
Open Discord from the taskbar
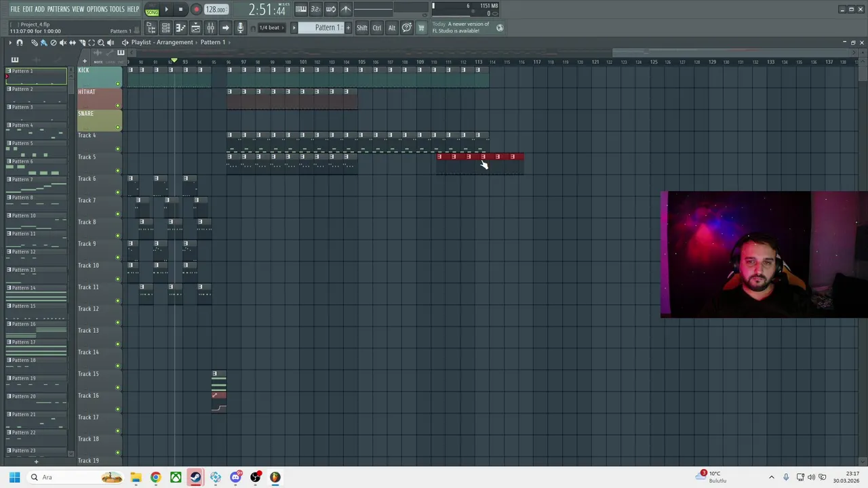coord(235,477)
